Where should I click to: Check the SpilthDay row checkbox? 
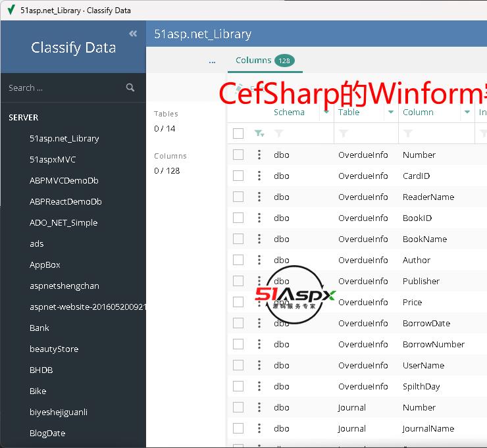238,386
